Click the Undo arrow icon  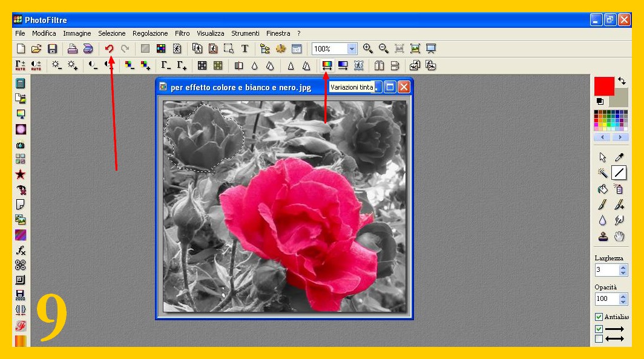pyautogui.click(x=110, y=49)
